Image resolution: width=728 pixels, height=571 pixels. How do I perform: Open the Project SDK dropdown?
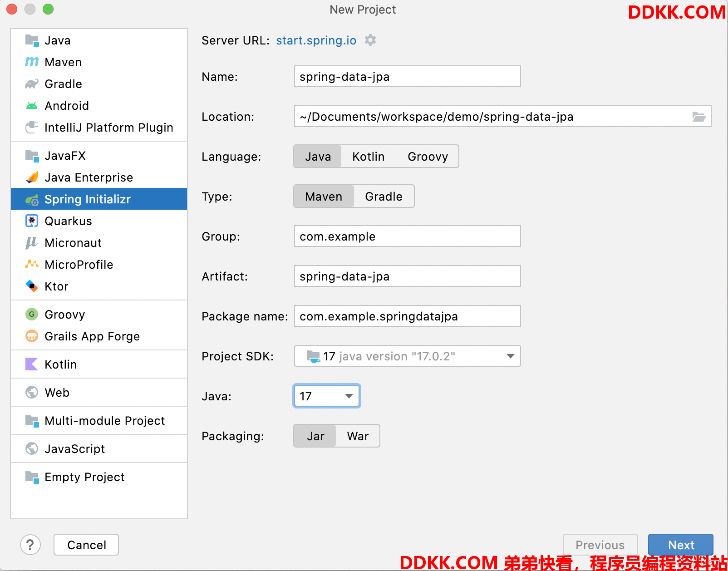point(407,356)
